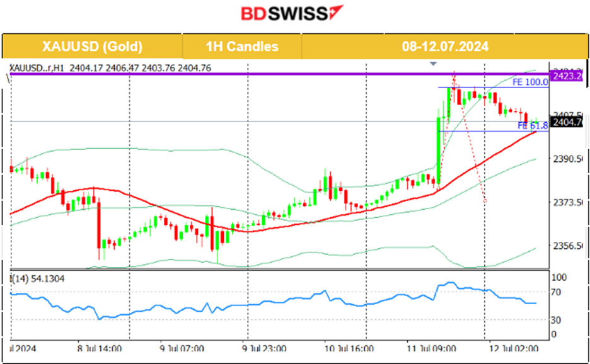Click the FE 61.8 Fibonacci label

[x=533, y=125]
